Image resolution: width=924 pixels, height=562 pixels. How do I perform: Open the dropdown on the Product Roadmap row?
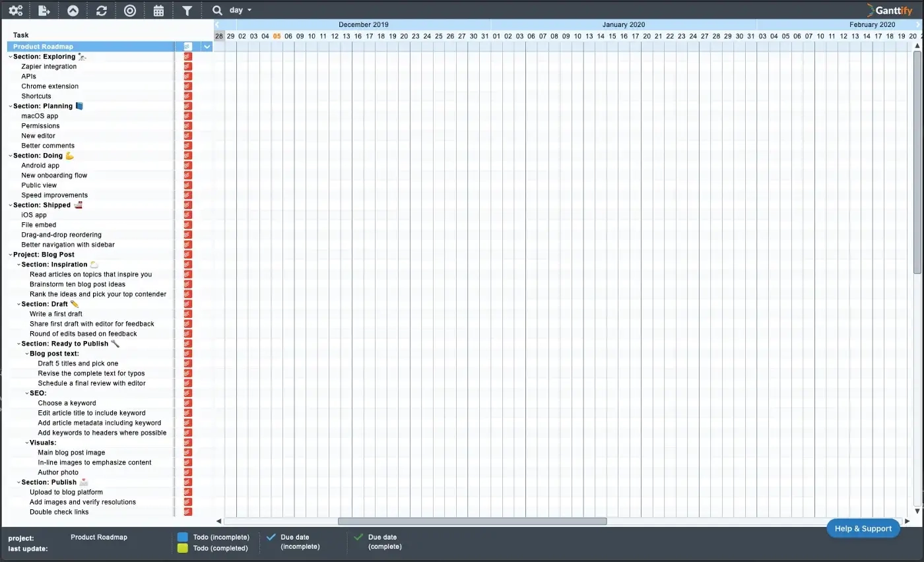207,46
